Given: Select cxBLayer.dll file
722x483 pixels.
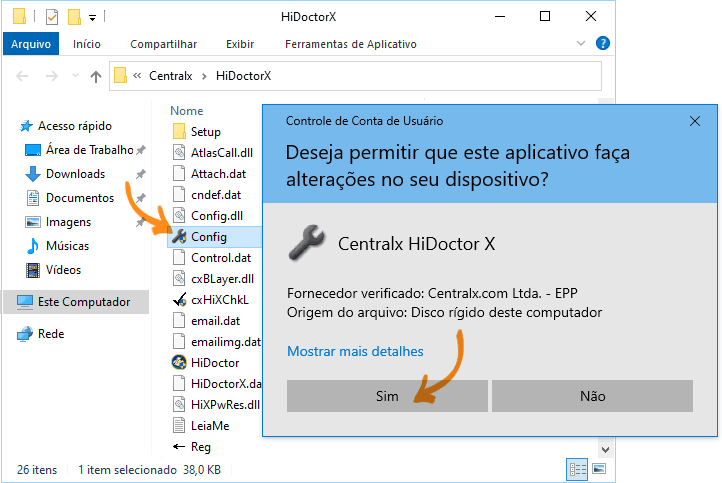Looking at the screenshot, I should [x=222, y=279].
